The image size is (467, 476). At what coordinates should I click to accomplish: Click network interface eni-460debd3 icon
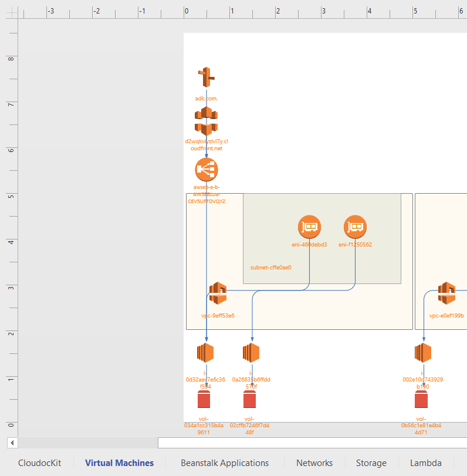pyautogui.click(x=309, y=227)
